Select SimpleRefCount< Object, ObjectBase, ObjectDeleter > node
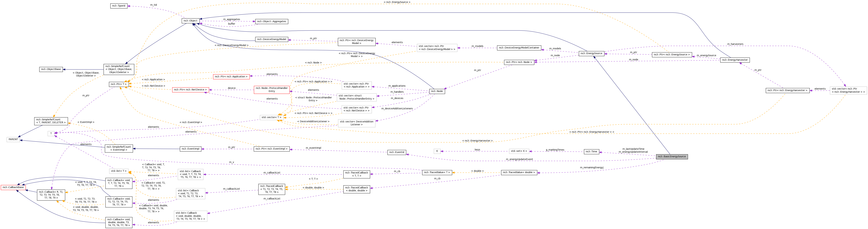 119,69
